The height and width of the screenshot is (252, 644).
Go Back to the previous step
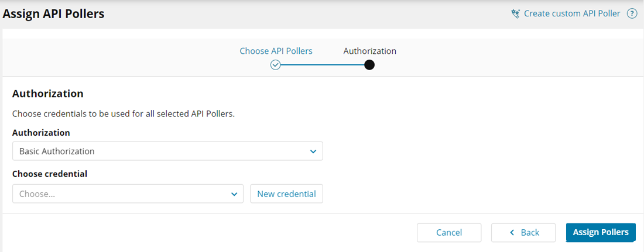pyautogui.click(x=523, y=233)
